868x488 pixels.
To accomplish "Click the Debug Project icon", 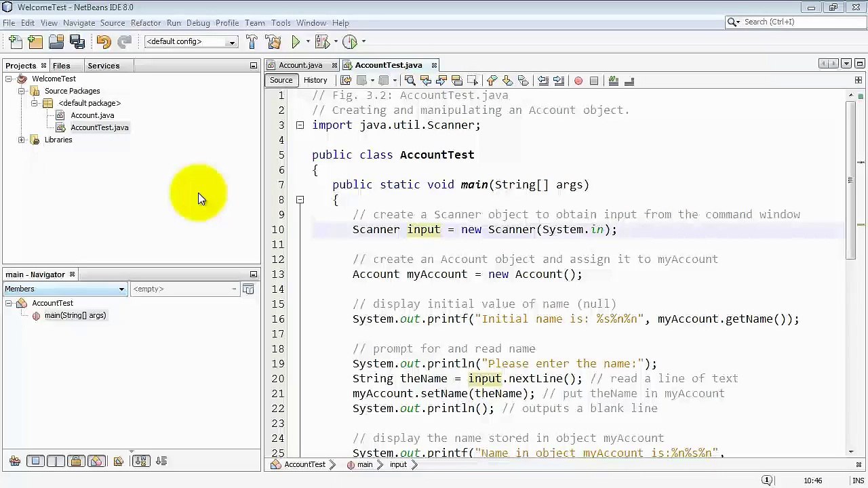I will pyautogui.click(x=322, y=42).
